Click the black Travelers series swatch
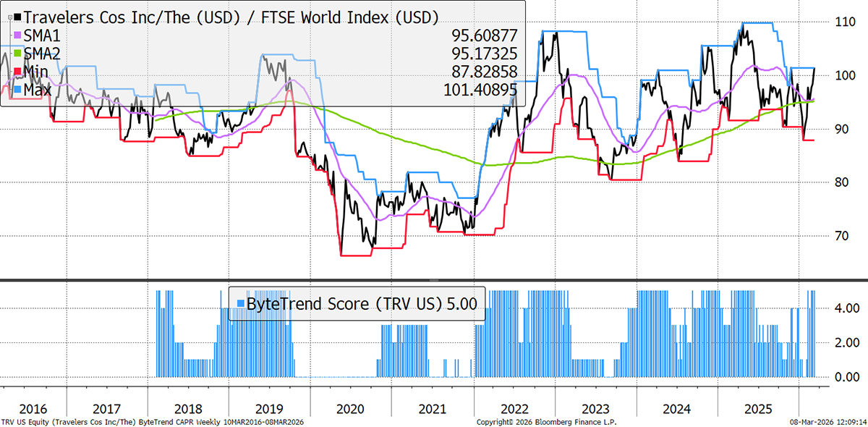Image resolution: width=868 pixels, height=427 pixels. (x=17, y=16)
